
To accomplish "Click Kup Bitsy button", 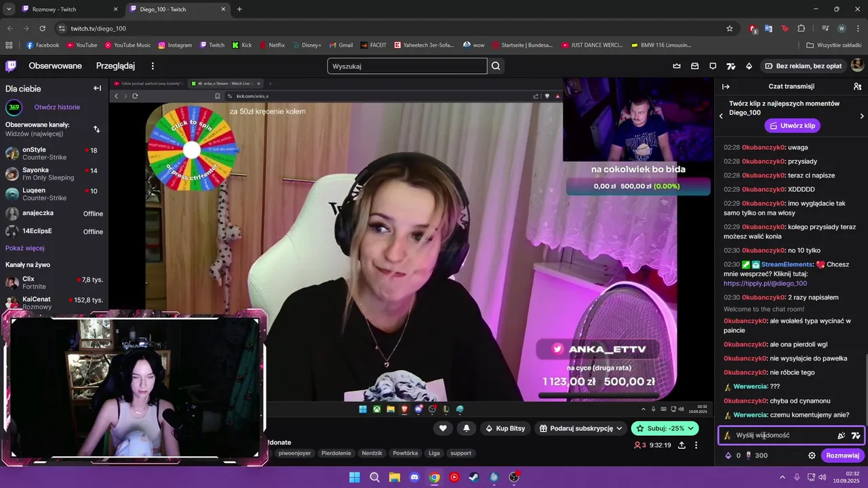I will point(505,428).
